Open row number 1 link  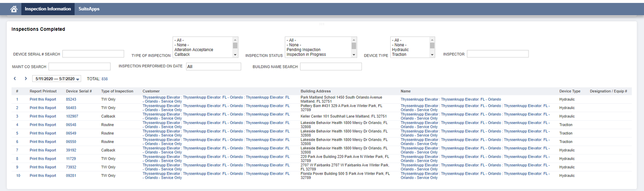17,99
